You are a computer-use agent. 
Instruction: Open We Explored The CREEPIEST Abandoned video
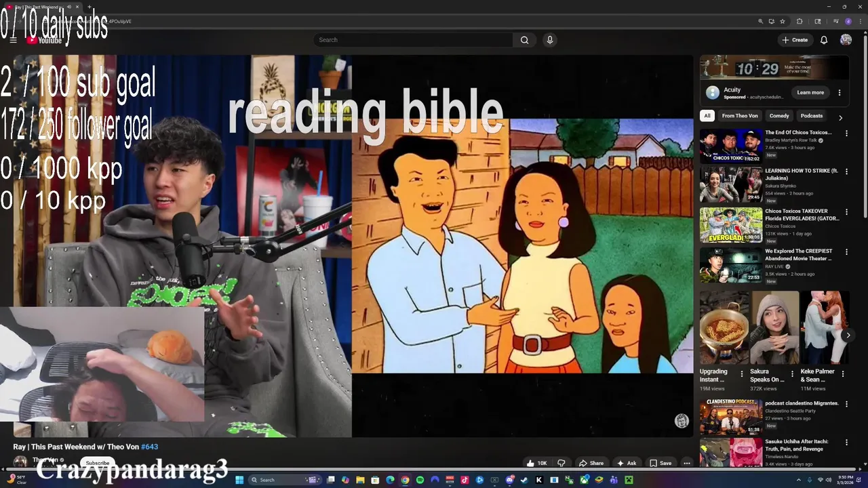tap(798, 254)
